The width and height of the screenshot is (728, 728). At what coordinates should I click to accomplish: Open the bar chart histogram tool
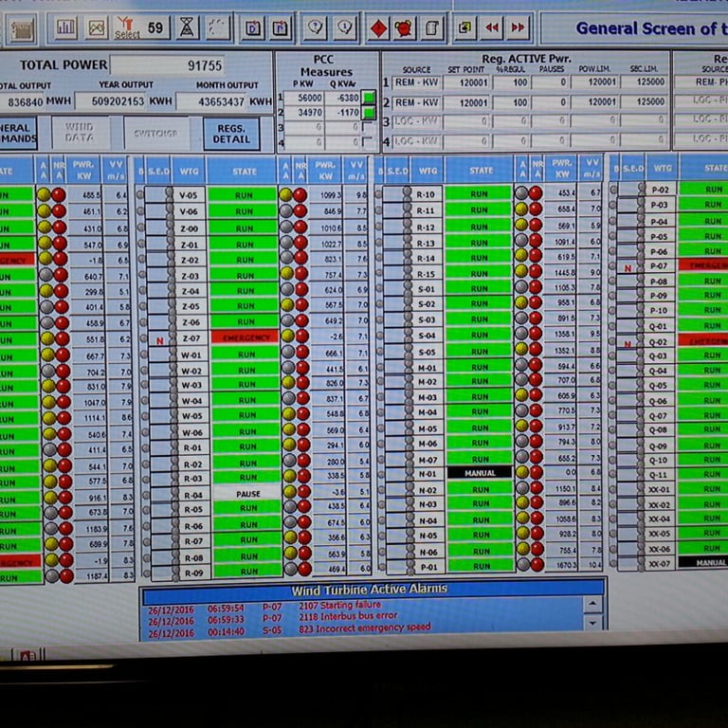pyautogui.click(x=66, y=27)
